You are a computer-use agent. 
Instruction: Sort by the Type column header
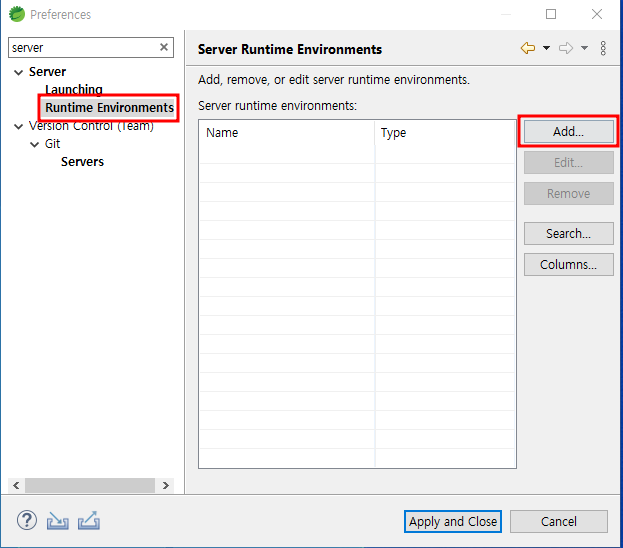(x=445, y=132)
